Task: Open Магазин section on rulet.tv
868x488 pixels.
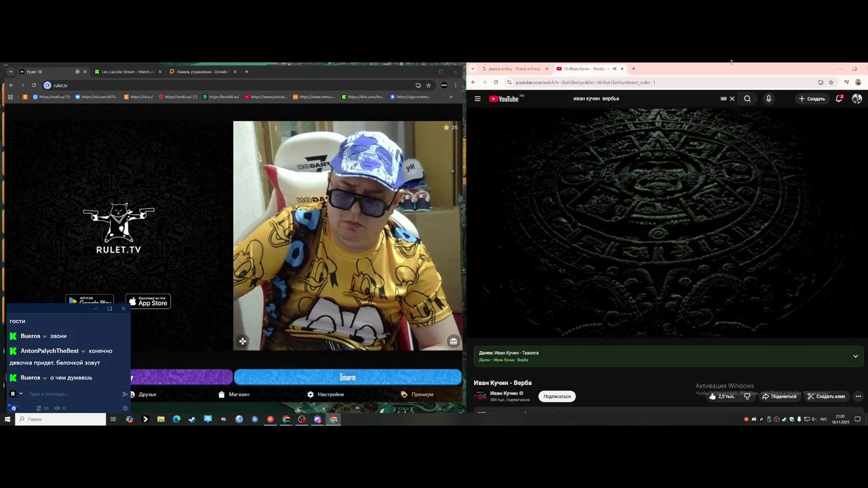Action: 234,394
